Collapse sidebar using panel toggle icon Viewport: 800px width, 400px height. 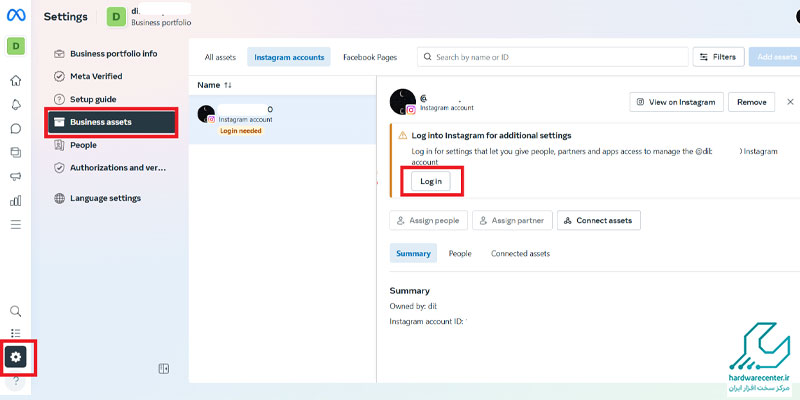pyautogui.click(x=164, y=368)
